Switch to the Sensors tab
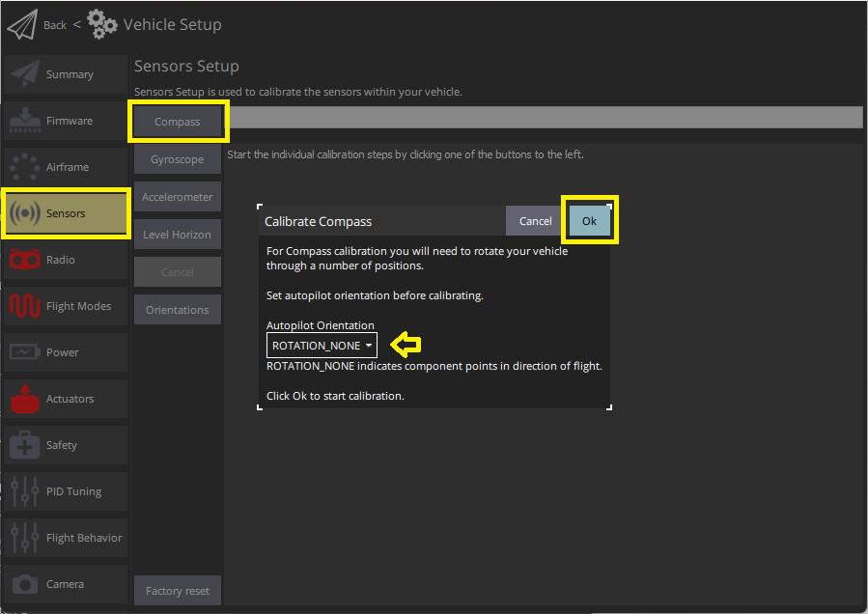 (66, 213)
